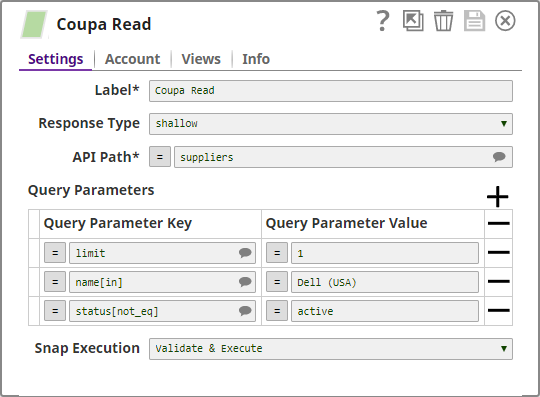Open the Info tab
540x397 pixels.
pyautogui.click(x=256, y=59)
